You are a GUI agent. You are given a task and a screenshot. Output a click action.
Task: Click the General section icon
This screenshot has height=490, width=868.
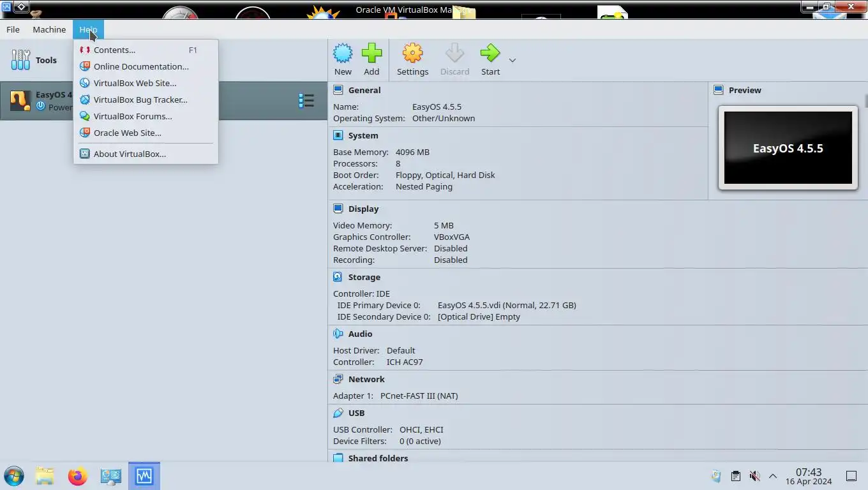(x=338, y=90)
